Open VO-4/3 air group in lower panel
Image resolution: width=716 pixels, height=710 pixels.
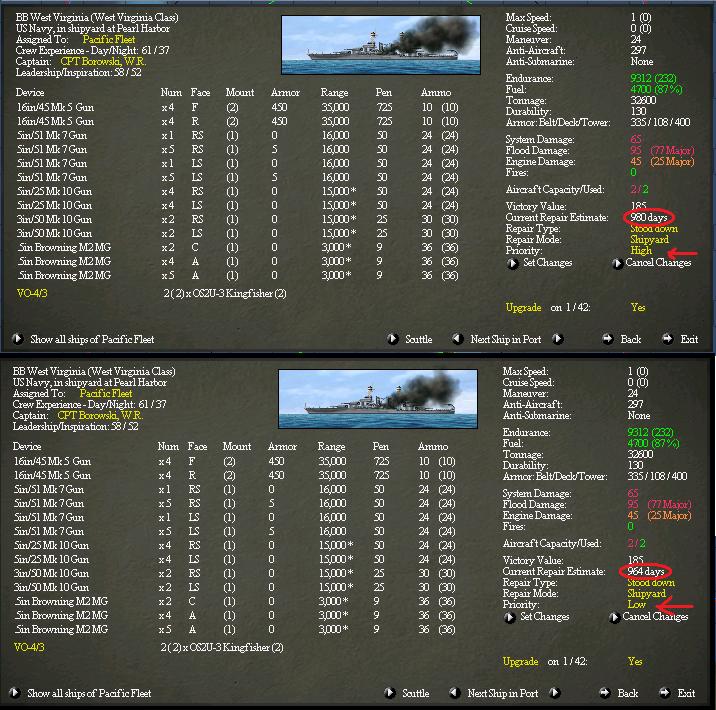tap(29, 647)
